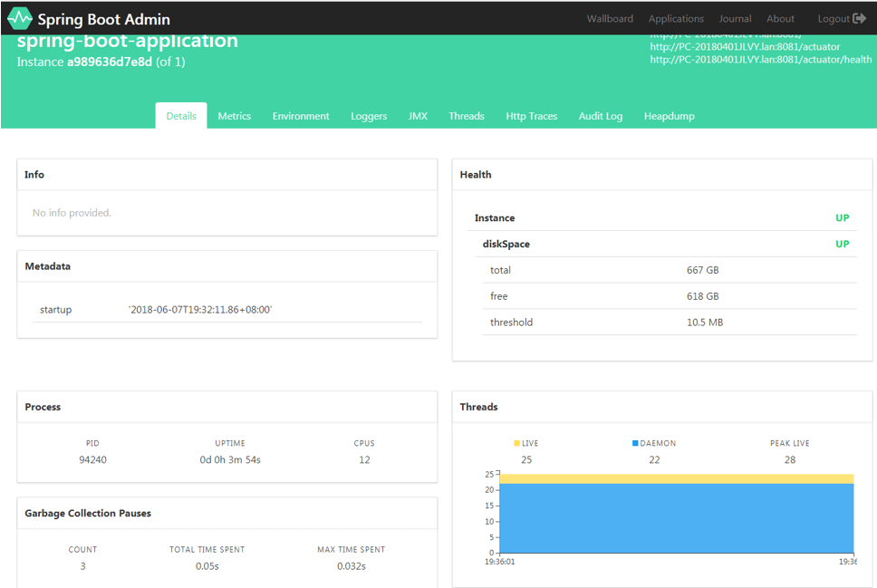The image size is (877, 588).
Task: Open the Applications page
Action: [676, 18]
